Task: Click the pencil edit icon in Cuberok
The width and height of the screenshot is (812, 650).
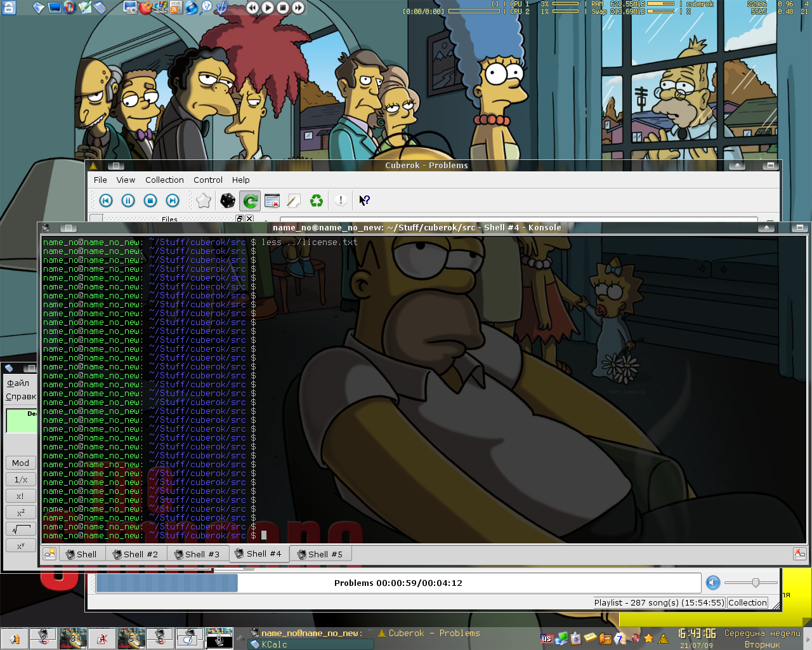Action: coord(294,201)
